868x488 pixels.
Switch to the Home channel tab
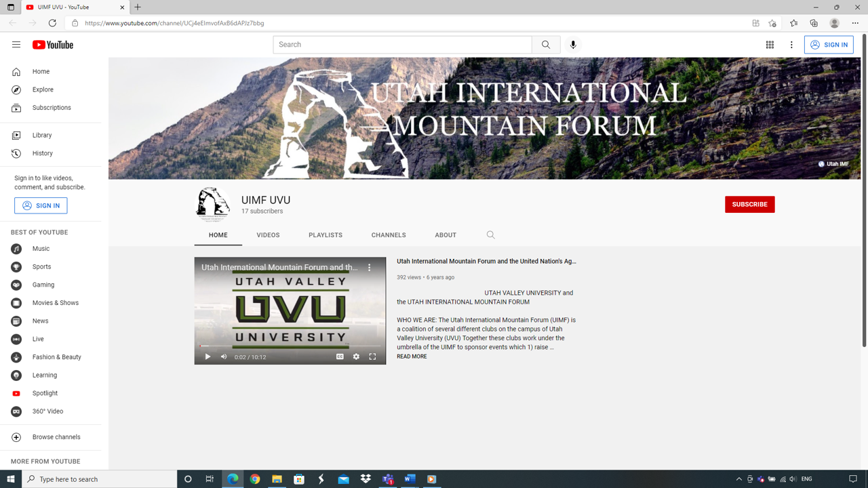(x=218, y=235)
